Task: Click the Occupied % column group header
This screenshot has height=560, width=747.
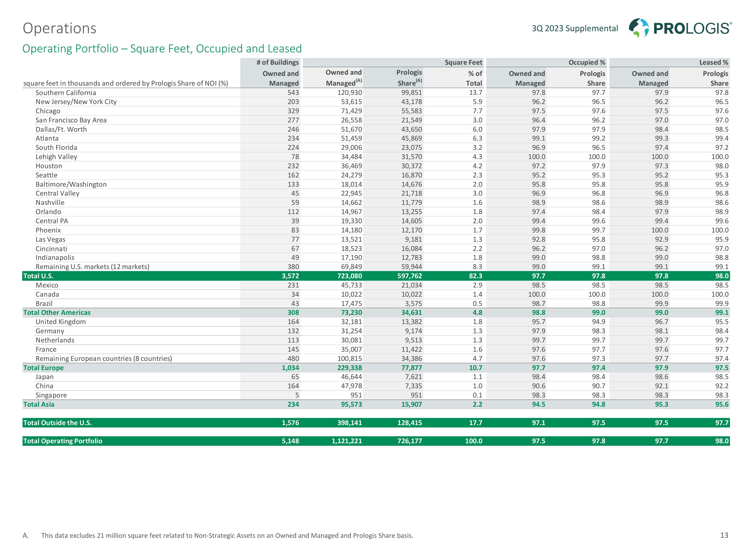Action: click(587, 62)
